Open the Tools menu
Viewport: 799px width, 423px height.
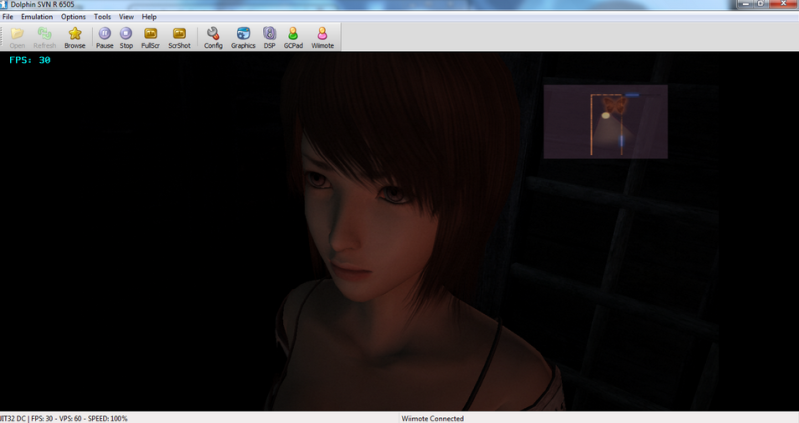pyautogui.click(x=102, y=17)
